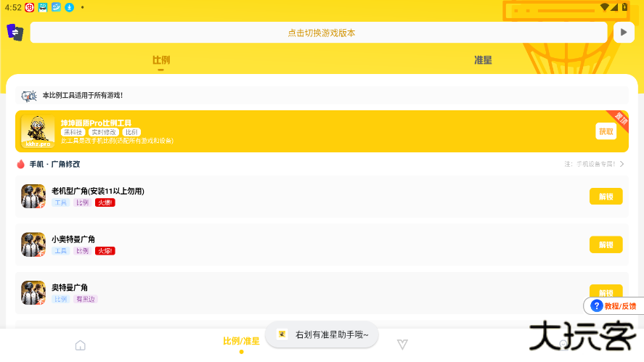The image size is (644, 362).
Task: Unlock 老机型广角(安装11以上勿用) with 解锁
Action: coord(606,197)
